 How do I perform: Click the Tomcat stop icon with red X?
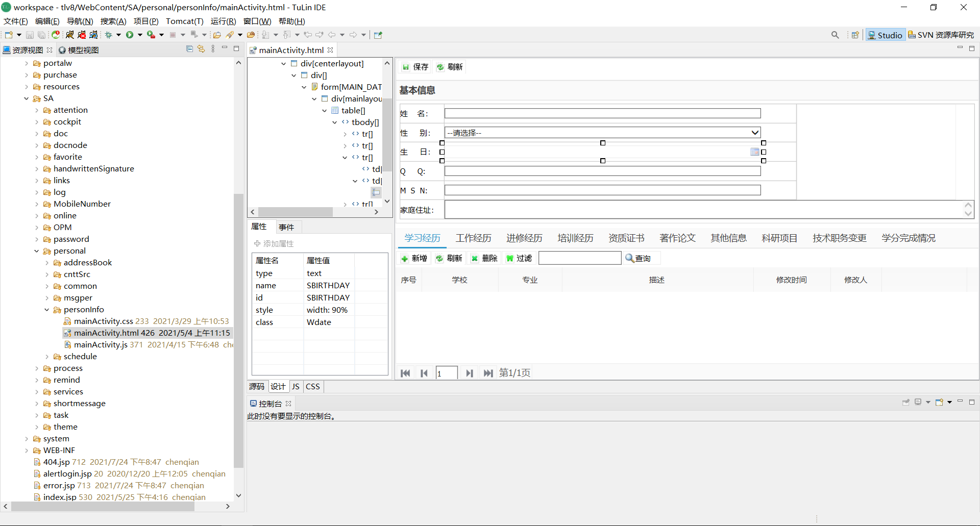[x=82, y=35]
